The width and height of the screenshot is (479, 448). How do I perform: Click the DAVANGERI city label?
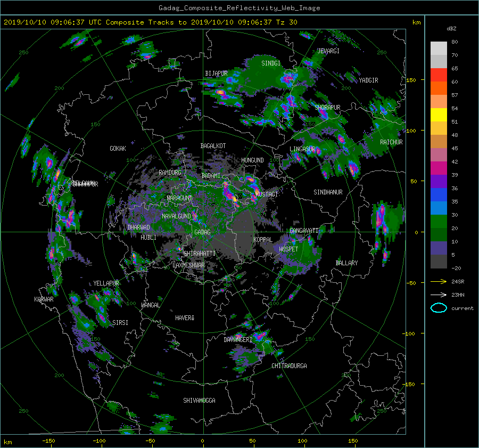click(x=238, y=340)
